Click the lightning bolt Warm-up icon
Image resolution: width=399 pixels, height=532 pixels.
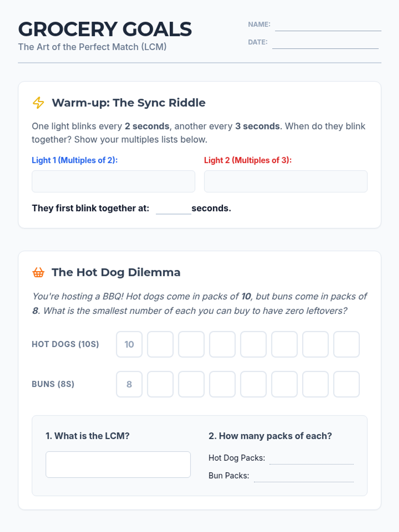38,103
